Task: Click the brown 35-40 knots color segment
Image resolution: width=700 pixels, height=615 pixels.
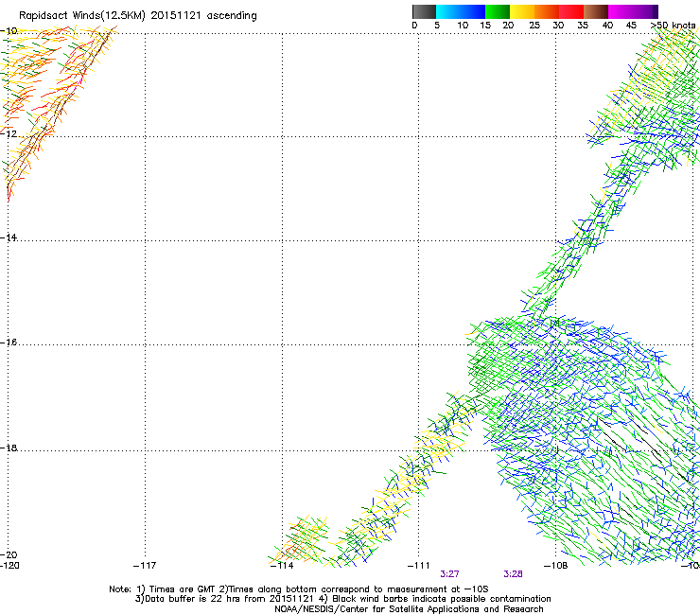Action: coord(596,11)
